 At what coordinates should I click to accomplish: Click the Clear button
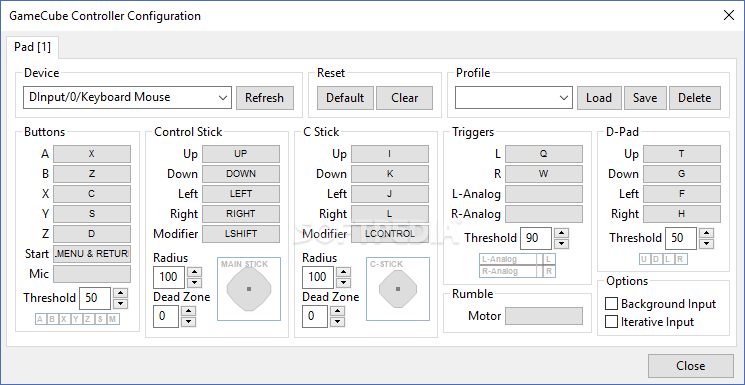(x=404, y=98)
